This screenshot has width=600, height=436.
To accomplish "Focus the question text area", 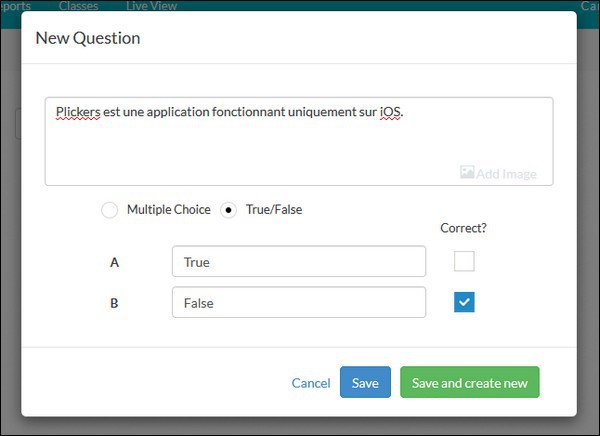I will point(298,140).
